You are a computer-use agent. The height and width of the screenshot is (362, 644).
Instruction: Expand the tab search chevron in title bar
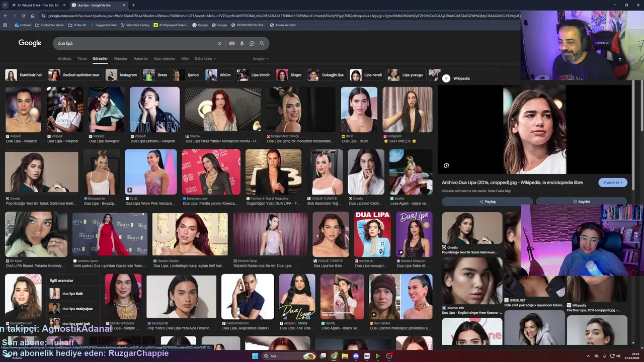[x=6, y=5]
